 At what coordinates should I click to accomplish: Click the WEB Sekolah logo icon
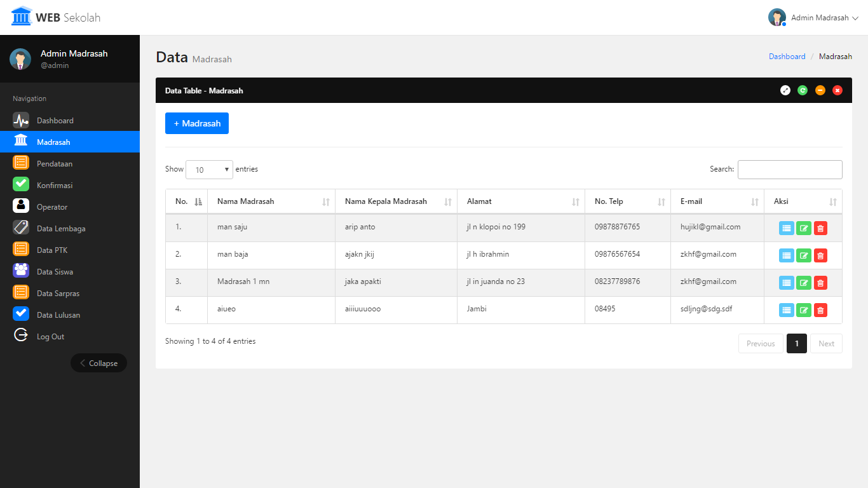22,17
